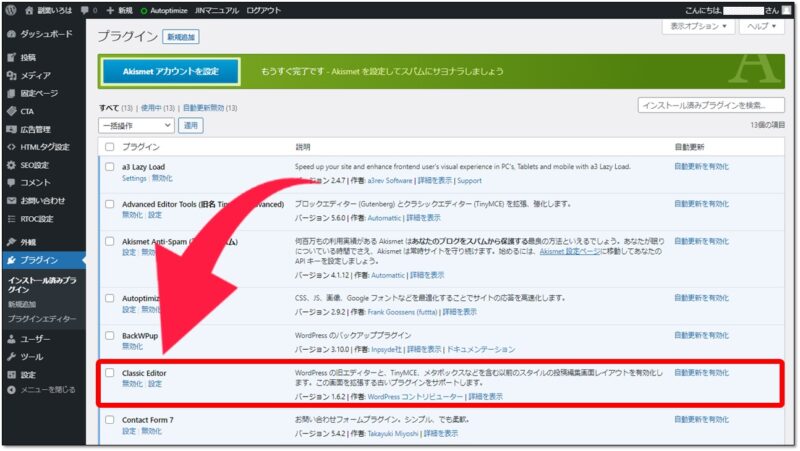This screenshot has height=451, width=800.
Task: Click the WordPress logo icon in admin bar
Action: pyautogui.click(x=11, y=10)
